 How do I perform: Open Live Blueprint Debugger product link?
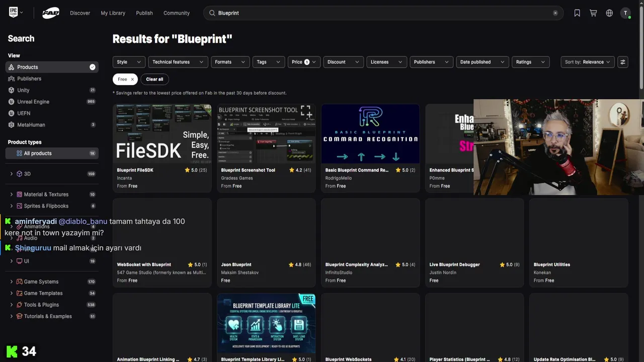454,264
